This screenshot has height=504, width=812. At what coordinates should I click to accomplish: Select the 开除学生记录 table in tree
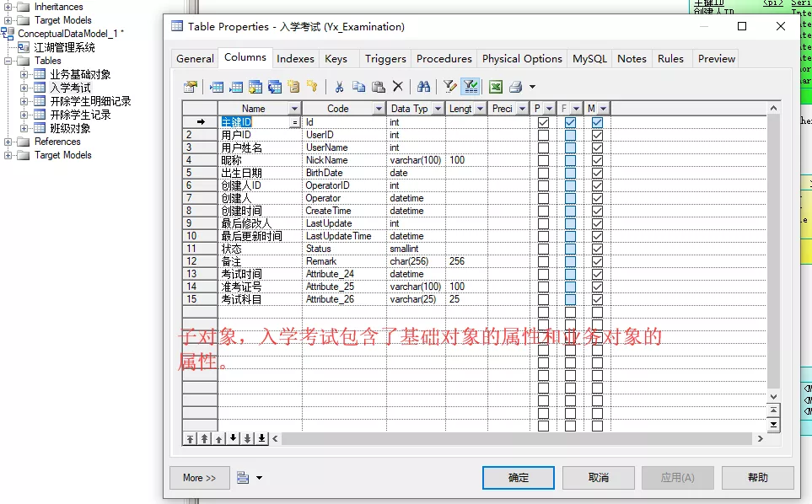point(80,115)
